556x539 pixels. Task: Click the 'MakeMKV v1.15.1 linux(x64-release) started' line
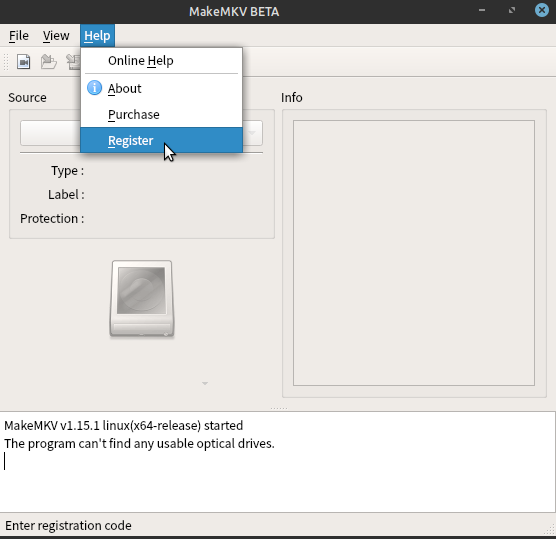pyautogui.click(x=123, y=425)
